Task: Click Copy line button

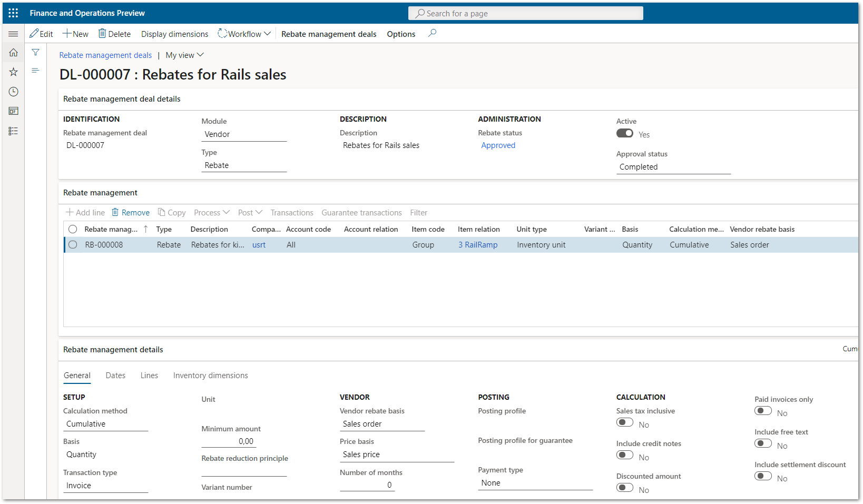Action: coord(172,212)
